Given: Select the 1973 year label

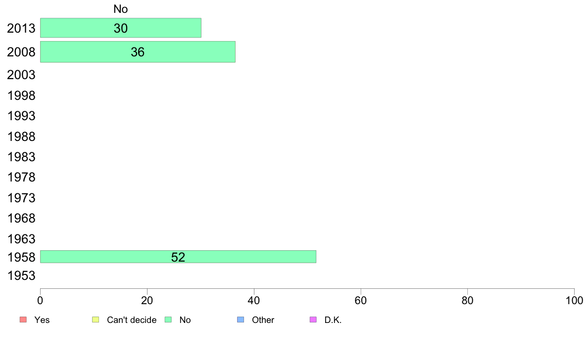Looking at the screenshot, I should point(21,198).
